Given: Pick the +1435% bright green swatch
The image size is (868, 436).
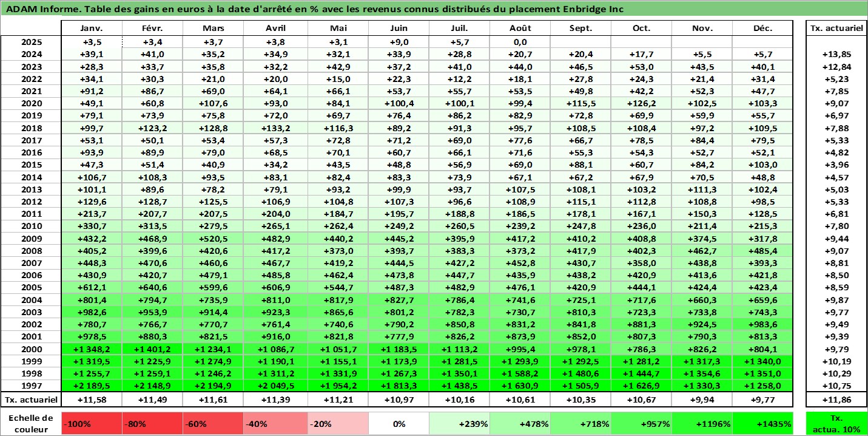Looking at the screenshot, I should coord(762,424).
